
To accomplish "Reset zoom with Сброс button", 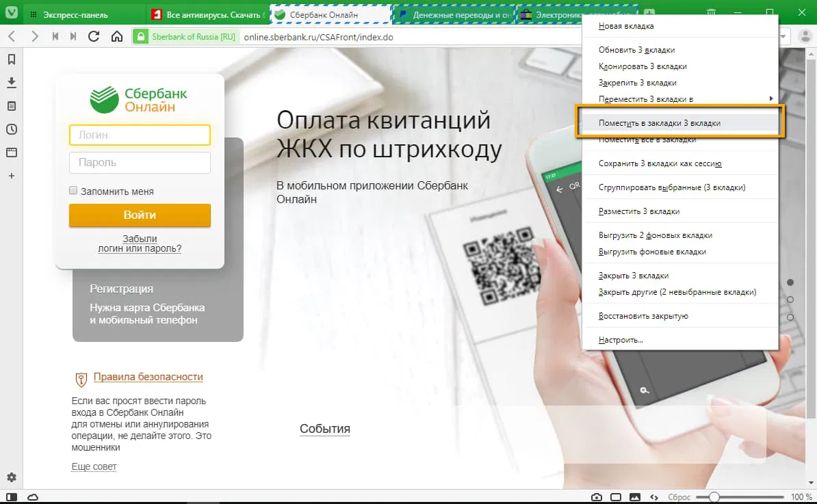I will click(x=679, y=497).
